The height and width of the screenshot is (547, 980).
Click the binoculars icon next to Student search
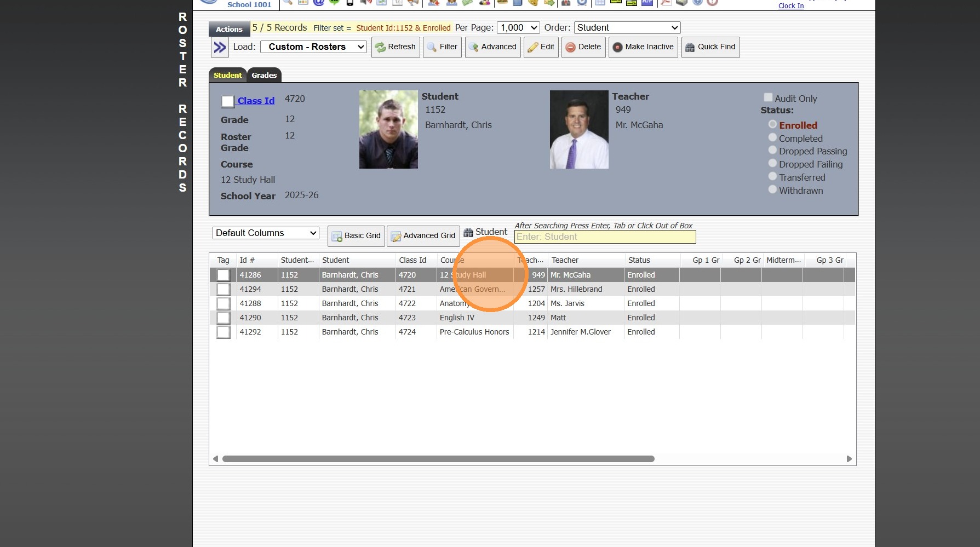[x=468, y=233]
